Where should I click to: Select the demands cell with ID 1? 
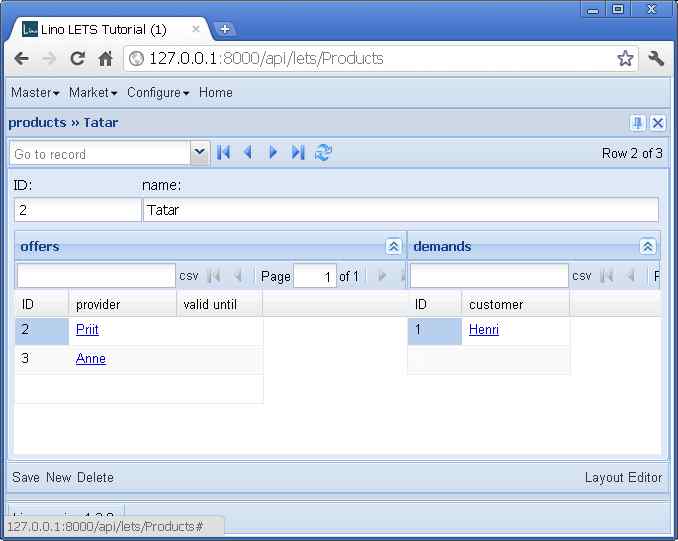[435, 331]
